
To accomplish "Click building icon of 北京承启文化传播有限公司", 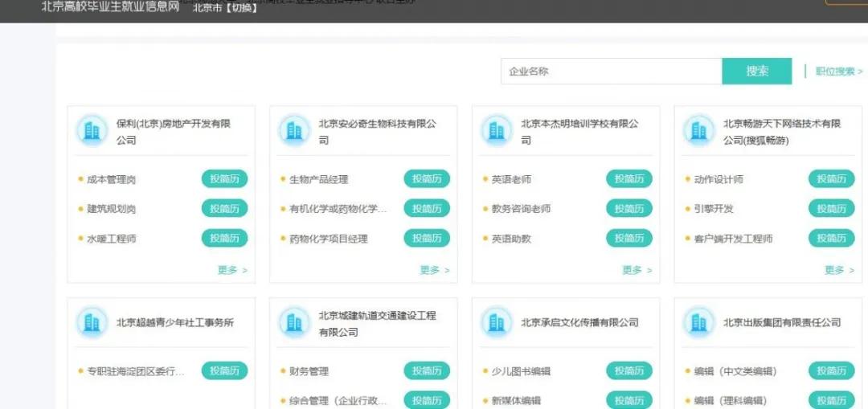I will (x=497, y=323).
